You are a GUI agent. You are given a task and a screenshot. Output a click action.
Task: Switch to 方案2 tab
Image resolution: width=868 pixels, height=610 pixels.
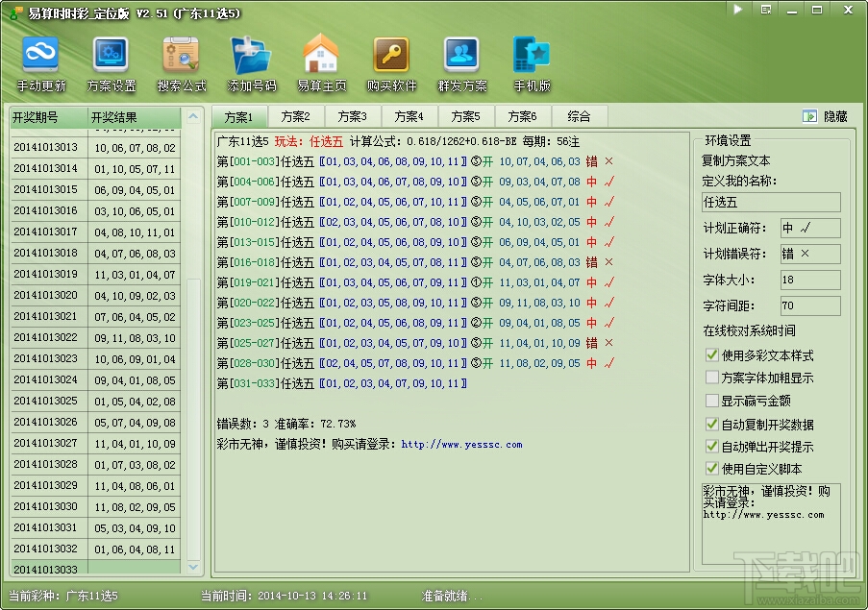pyautogui.click(x=295, y=116)
